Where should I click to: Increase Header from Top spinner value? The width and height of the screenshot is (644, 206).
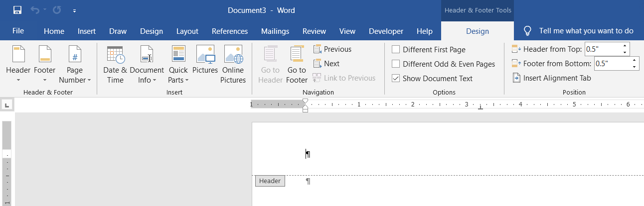pyautogui.click(x=625, y=46)
